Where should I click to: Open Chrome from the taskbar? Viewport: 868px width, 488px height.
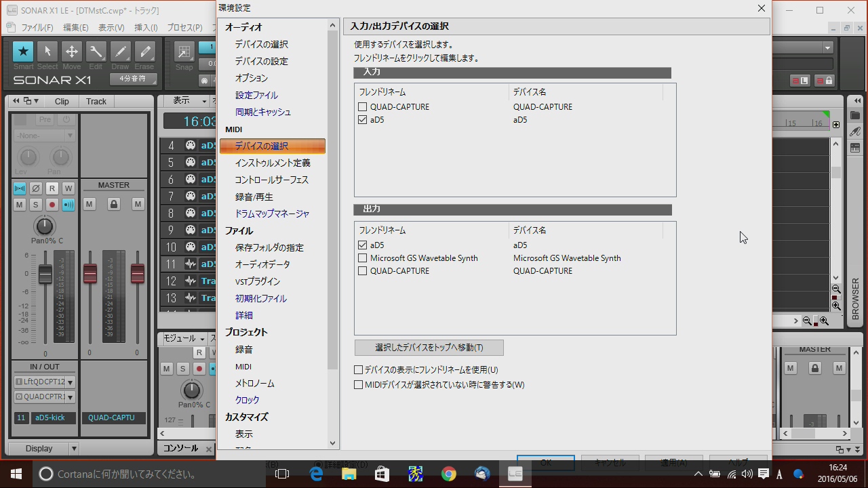[448, 474]
